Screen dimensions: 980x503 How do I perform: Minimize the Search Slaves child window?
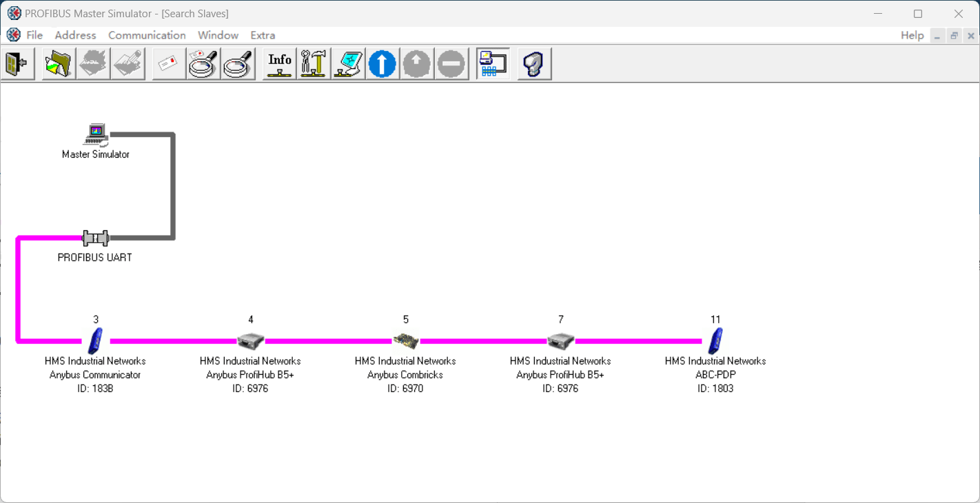[x=937, y=36]
